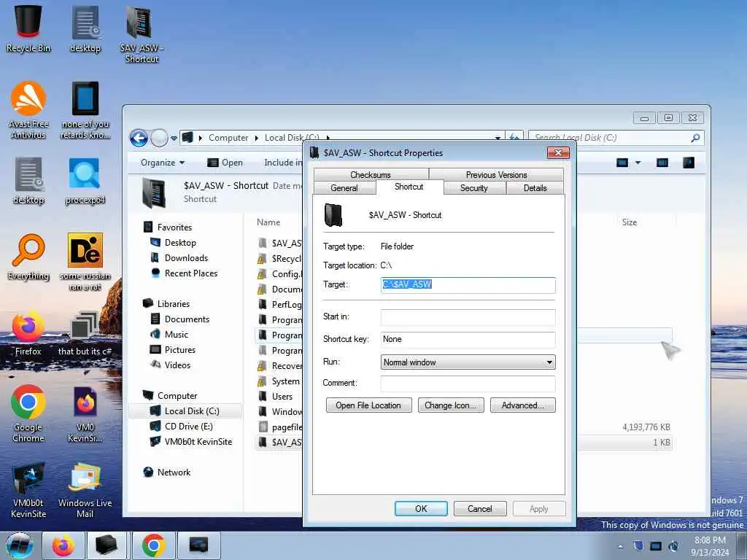Viewport: 747px width, 560px height.
Task: Open the $AV_ASW - Shortcut desktop icon
Action: pyautogui.click(x=142, y=34)
